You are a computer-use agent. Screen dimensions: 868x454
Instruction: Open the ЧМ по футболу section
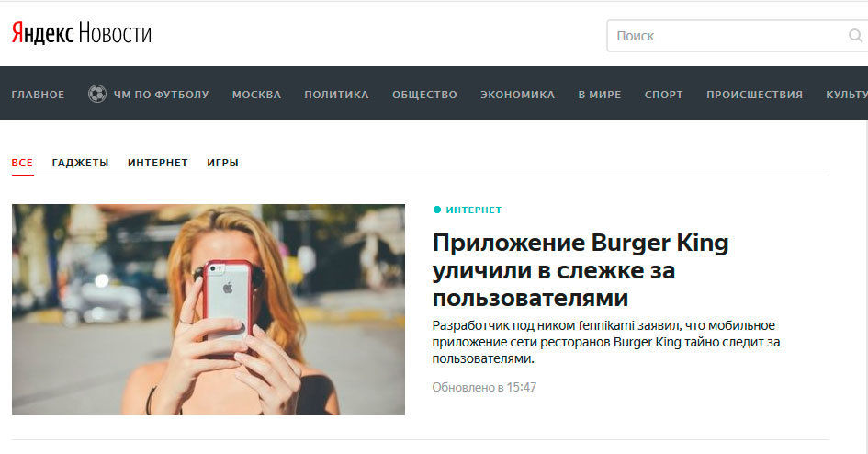click(x=161, y=95)
